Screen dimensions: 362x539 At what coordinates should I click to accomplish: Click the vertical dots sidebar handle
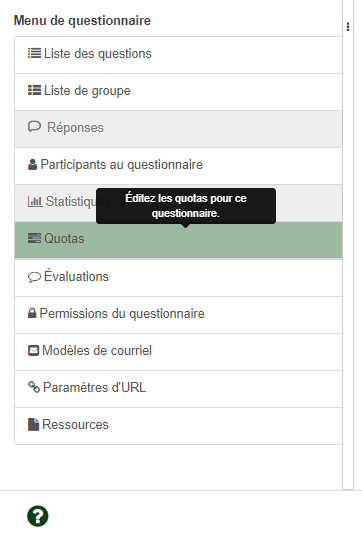click(348, 27)
